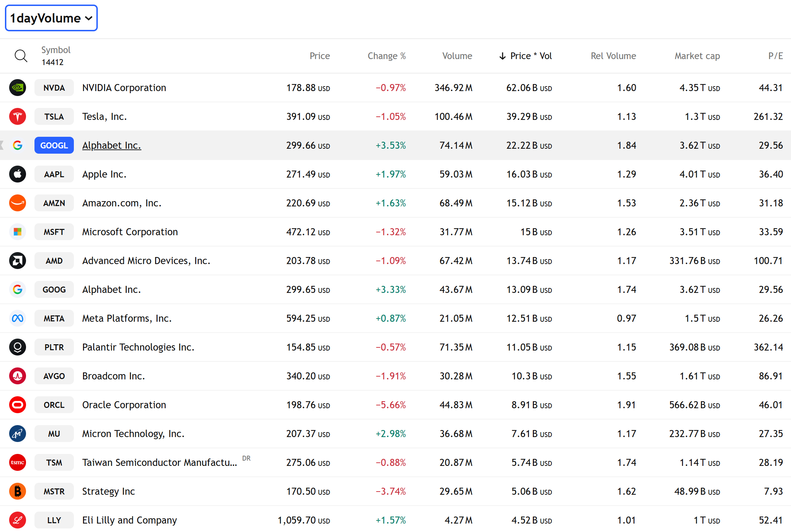Click the Microsoft logo icon
Image resolution: width=791 pixels, height=532 pixels.
click(18, 232)
